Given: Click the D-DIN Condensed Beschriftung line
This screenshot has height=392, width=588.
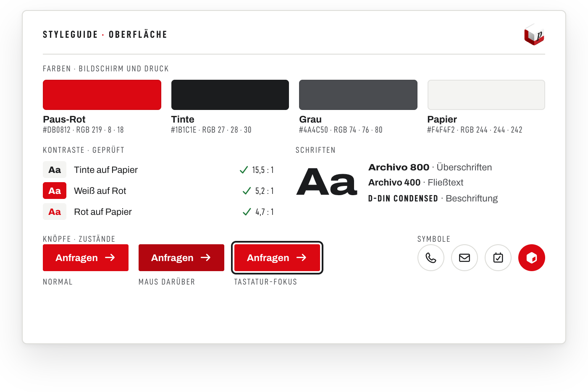Looking at the screenshot, I should (433, 199).
